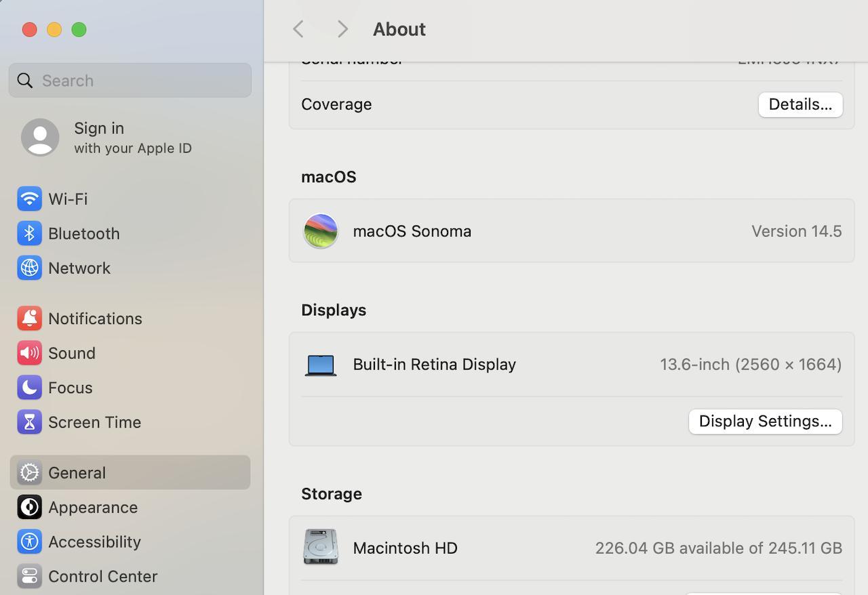The image size is (868, 595).
Task: Click the Wi-Fi icon in sidebar
Action: (x=29, y=199)
